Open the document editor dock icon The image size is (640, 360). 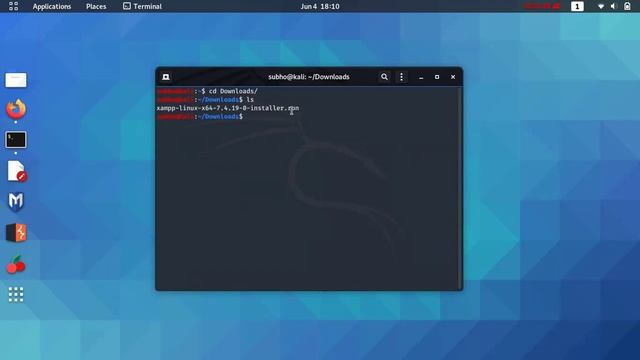tap(17, 171)
